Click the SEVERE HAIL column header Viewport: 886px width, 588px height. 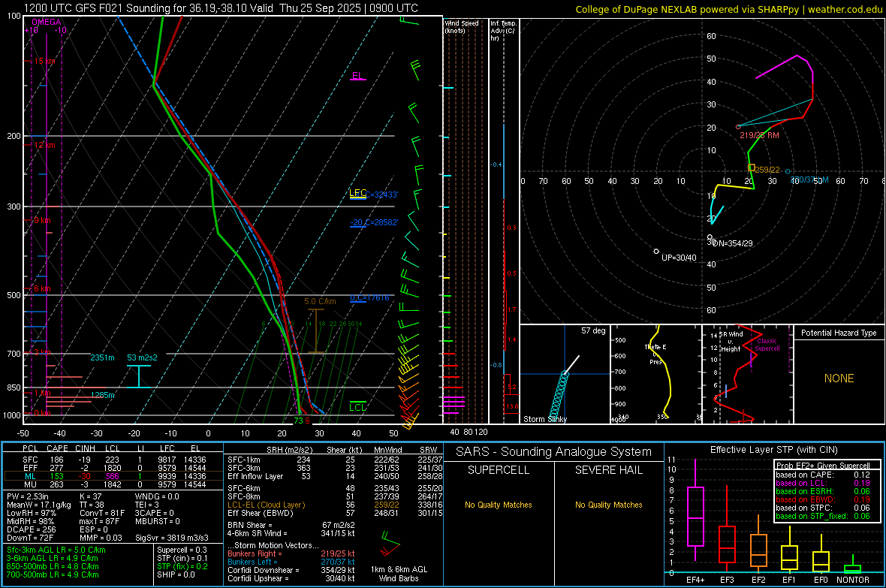pos(608,470)
